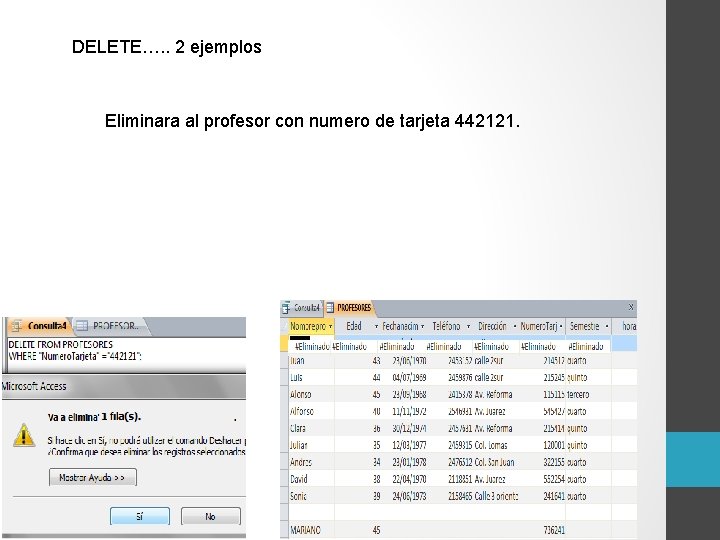
Task: Click the No button in Access dialog
Action: tap(210, 516)
